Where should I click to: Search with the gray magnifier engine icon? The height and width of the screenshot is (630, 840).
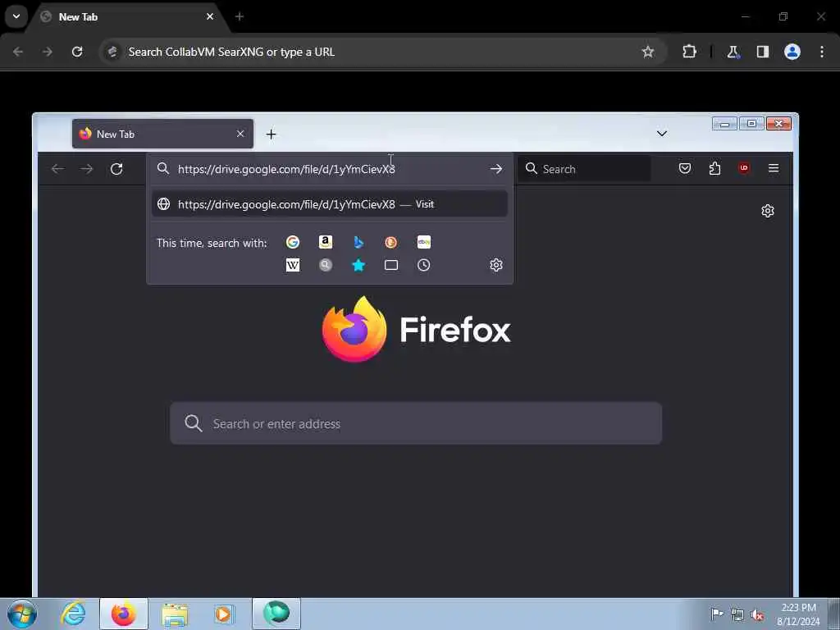click(325, 265)
